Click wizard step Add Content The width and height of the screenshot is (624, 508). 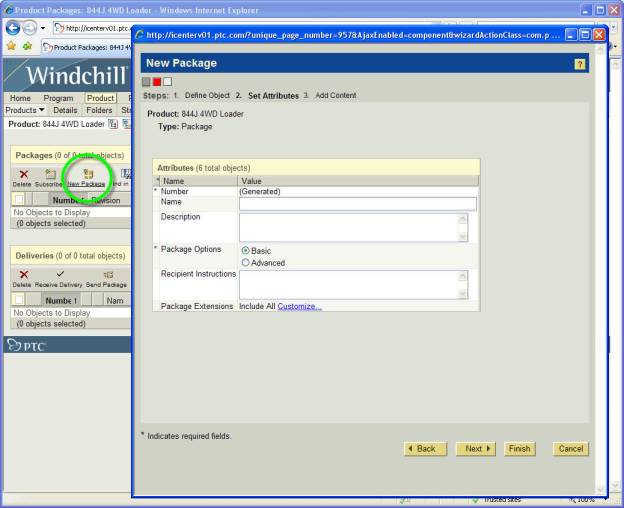coord(336,95)
